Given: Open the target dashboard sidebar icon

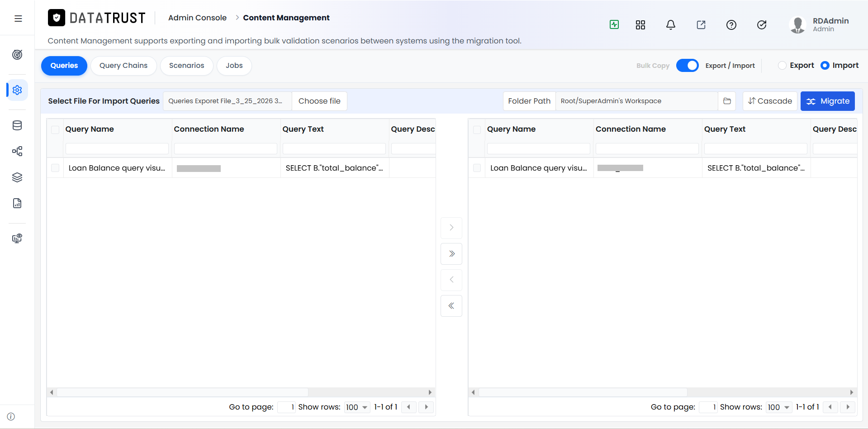Looking at the screenshot, I should click(17, 55).
